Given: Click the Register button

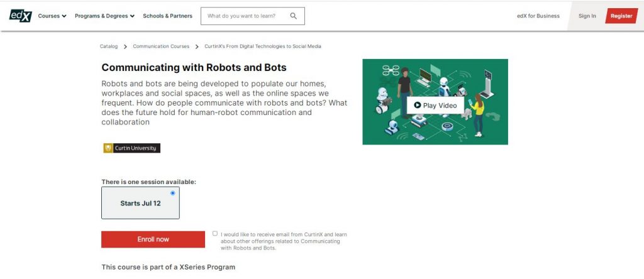Looking at the screenshot, I should click(621, 16).
